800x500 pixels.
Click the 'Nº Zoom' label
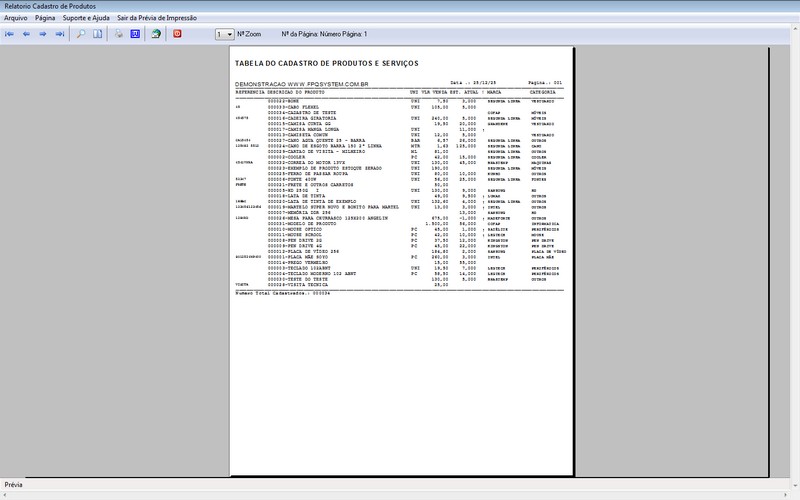(249, 34)
